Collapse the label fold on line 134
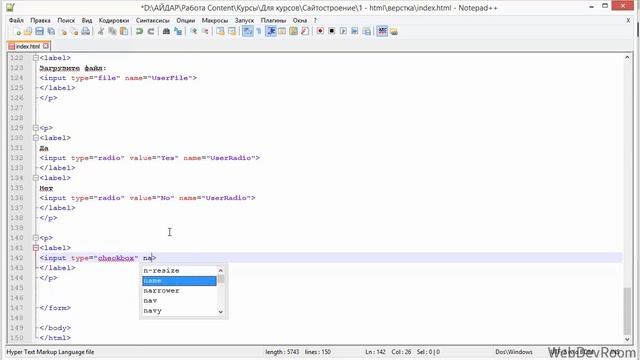The width and height of the screenshot is (640, 360). [36, 178]
